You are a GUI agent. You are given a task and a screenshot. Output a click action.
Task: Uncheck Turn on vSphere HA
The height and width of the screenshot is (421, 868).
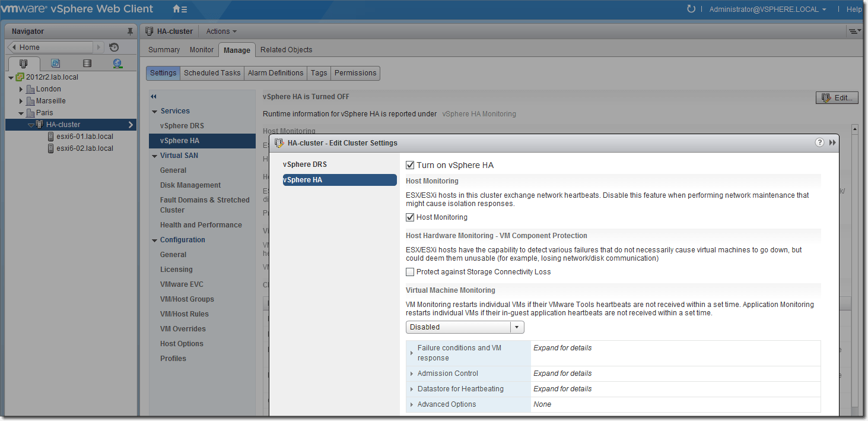[410, 165]
